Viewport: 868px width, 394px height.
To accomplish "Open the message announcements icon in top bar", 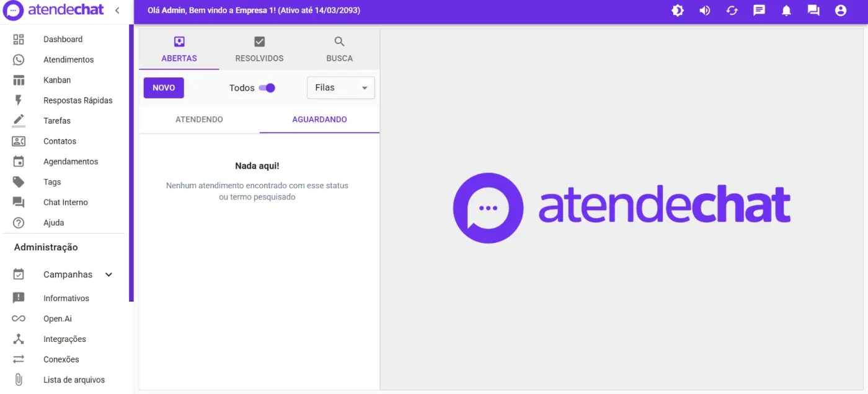I will (x=759, y=11).
